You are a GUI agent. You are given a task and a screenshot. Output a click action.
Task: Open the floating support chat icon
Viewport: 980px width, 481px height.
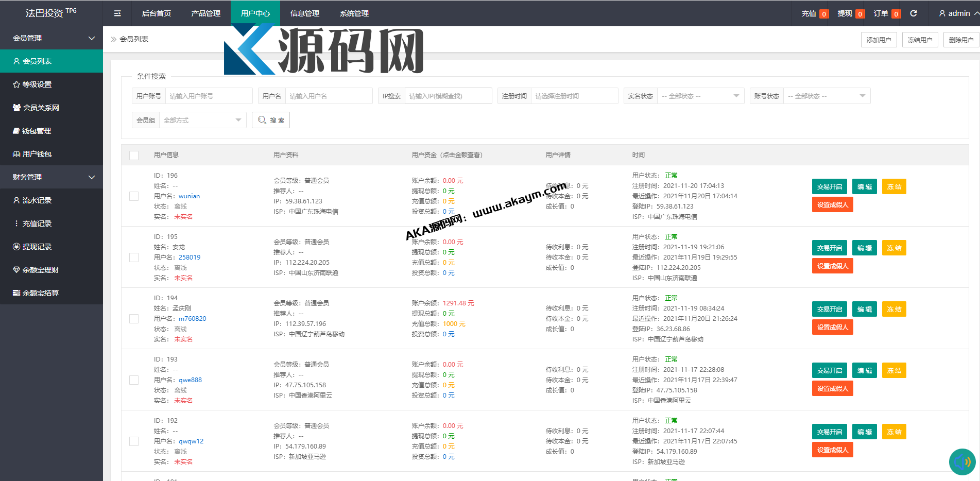click(961, 462)
